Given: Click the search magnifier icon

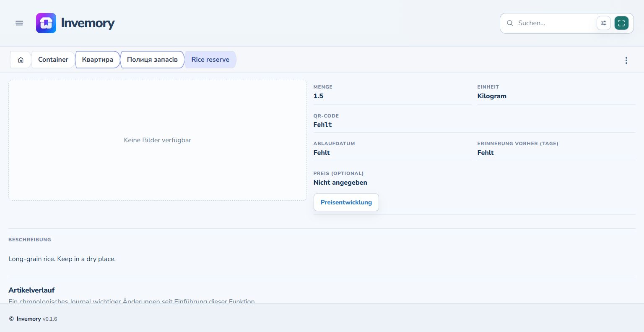Looking at the screenshot, I should click(x=510, y=23).
